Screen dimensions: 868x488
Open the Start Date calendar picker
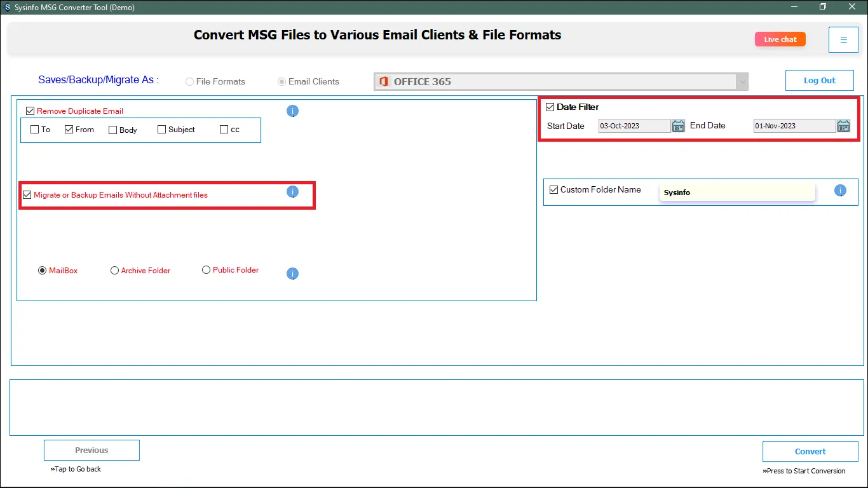pos(678,126)
